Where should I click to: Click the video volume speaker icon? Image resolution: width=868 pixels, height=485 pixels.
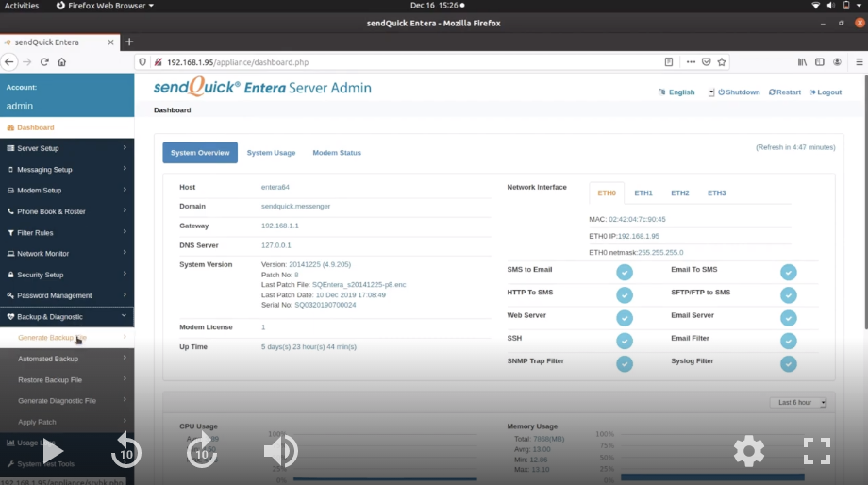click(x=280, y=451)
